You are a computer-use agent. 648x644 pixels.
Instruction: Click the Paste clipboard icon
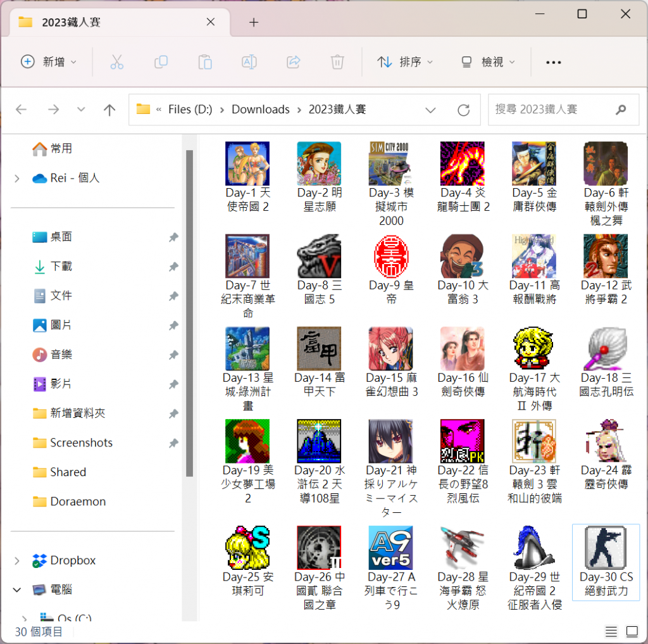[x=205, y=62]
